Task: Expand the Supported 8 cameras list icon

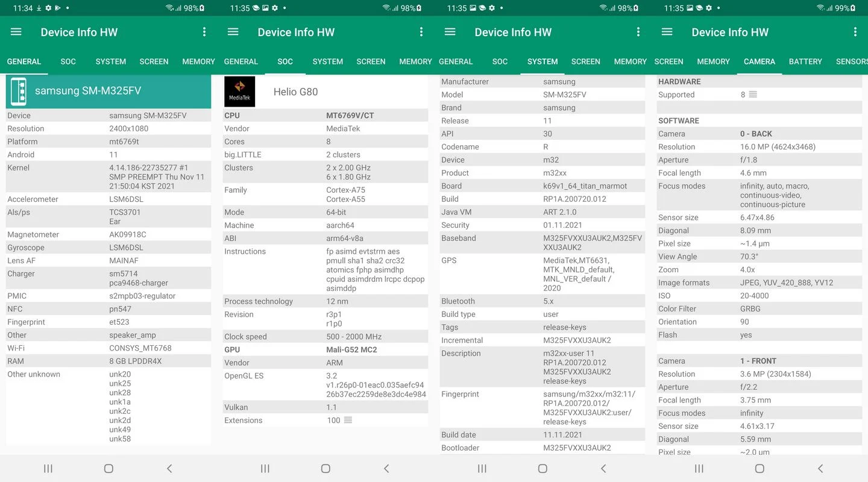Action: coord(753,95)
